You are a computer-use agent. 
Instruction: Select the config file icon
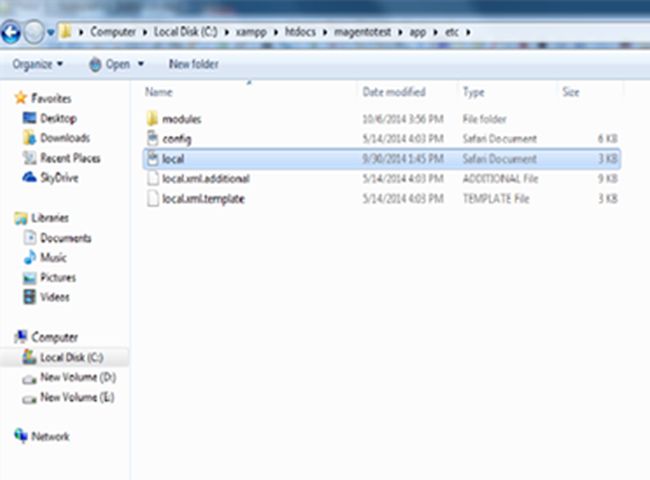[x=153, y=138]
